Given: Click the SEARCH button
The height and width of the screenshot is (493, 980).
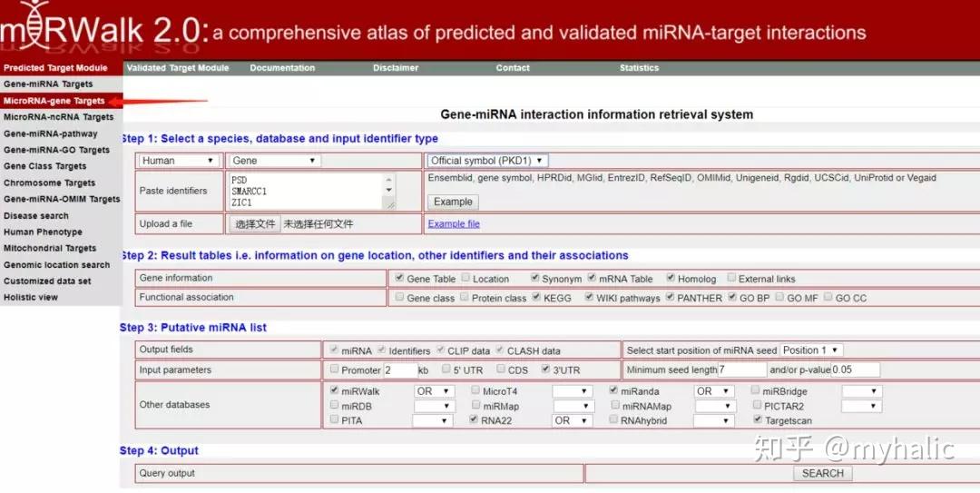Looking at the screenshot, I should tap(822, 474).
